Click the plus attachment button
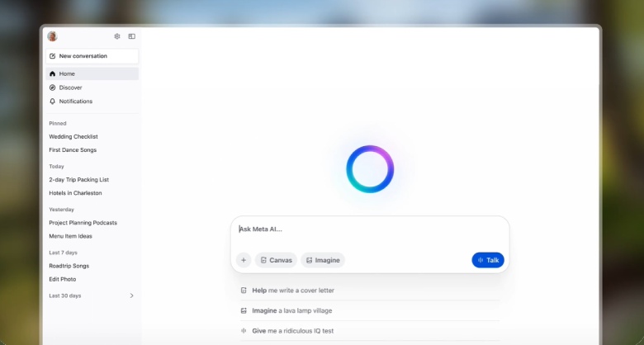This screenshot has height=345, width=644. click(x=244, y=260)
